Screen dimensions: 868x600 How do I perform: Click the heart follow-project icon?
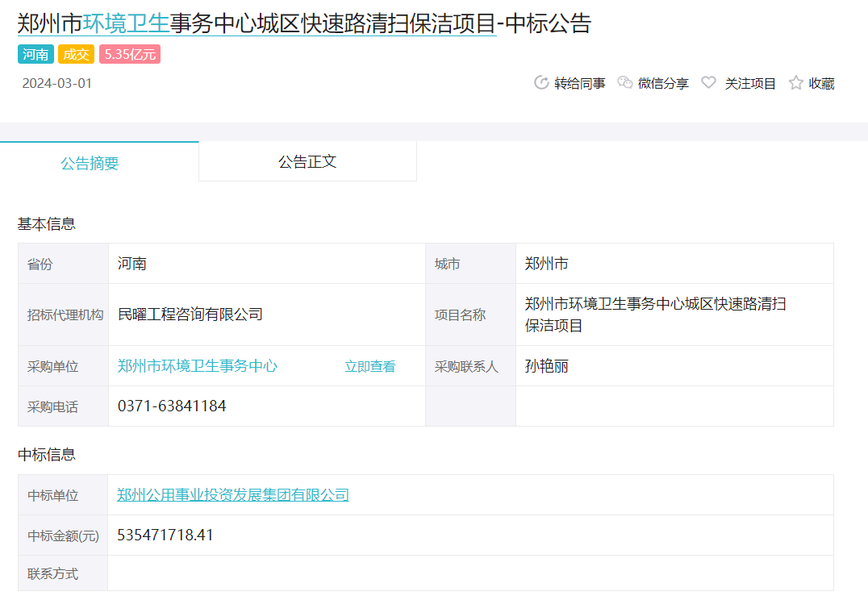click(708, 82)
